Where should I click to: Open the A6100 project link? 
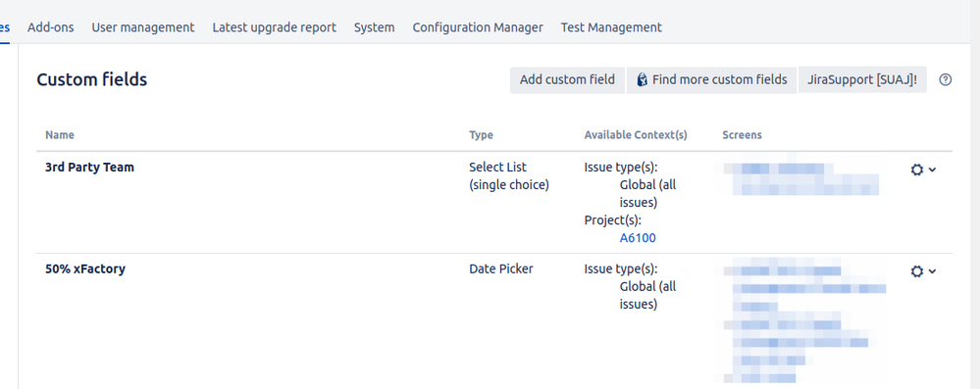click(638, 238)
